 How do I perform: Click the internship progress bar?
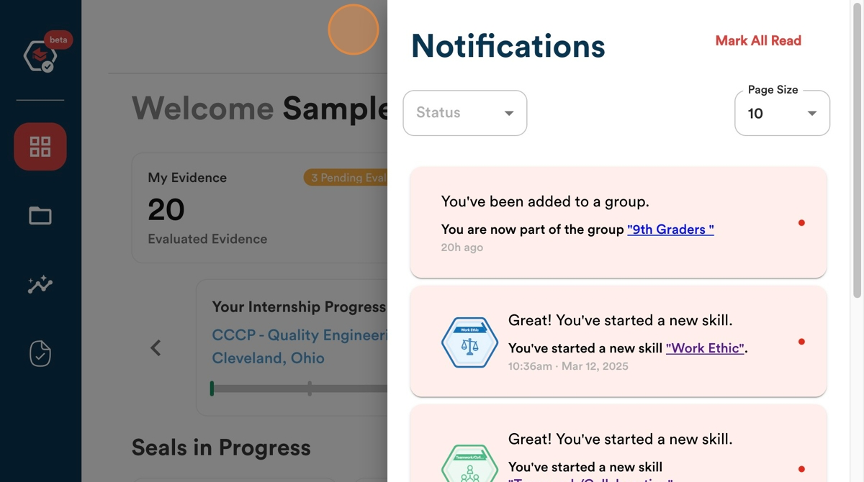pyautogui.click(x=299, y=388)
